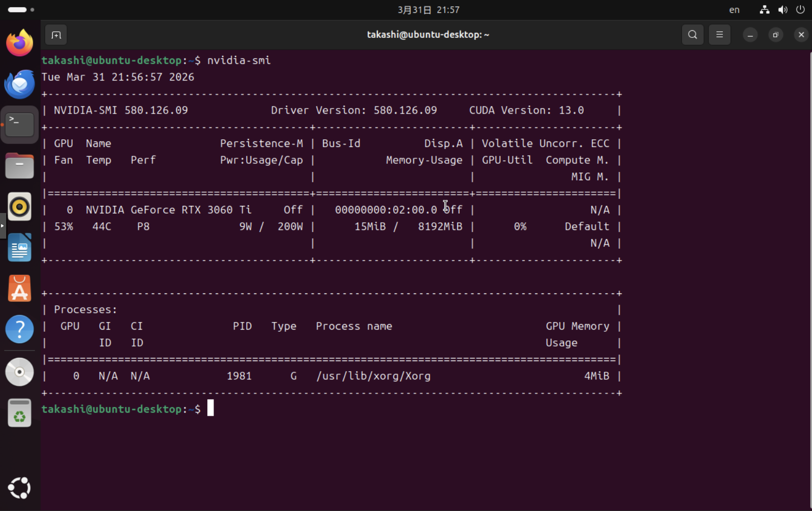Screen dimensions: 812x511
Task: Click the 'nvidia-smi' command text
Action: [239, 60]
